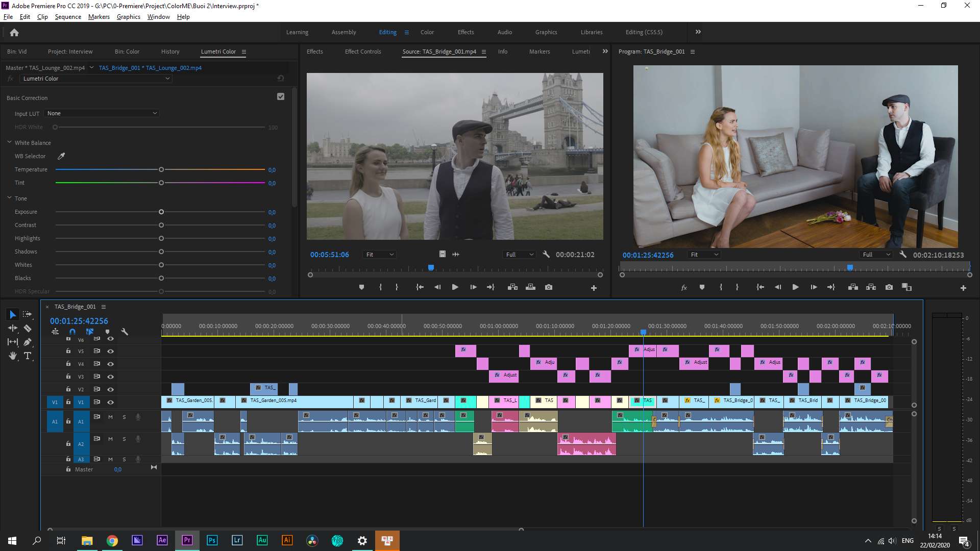Image resolution: width=980 pixels, height=551 pixels.
Task: Select the Hand tool
Action: (x=13, y=356)
